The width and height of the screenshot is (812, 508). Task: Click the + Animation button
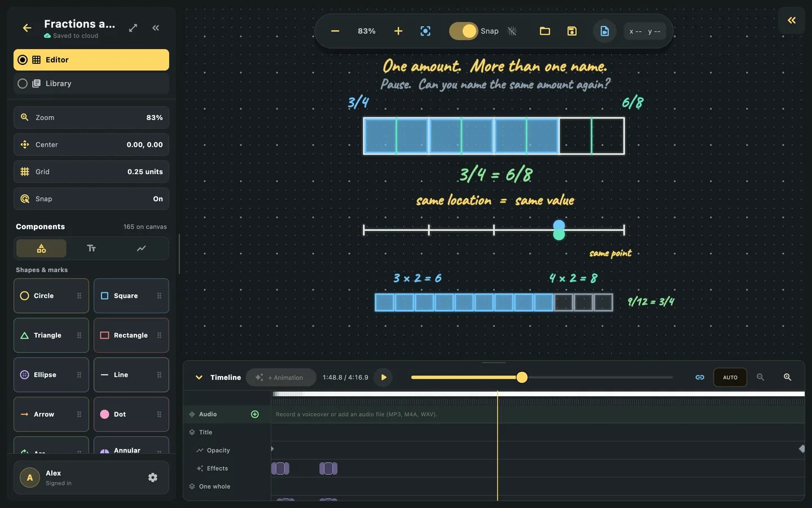click(x=281, y=378)
